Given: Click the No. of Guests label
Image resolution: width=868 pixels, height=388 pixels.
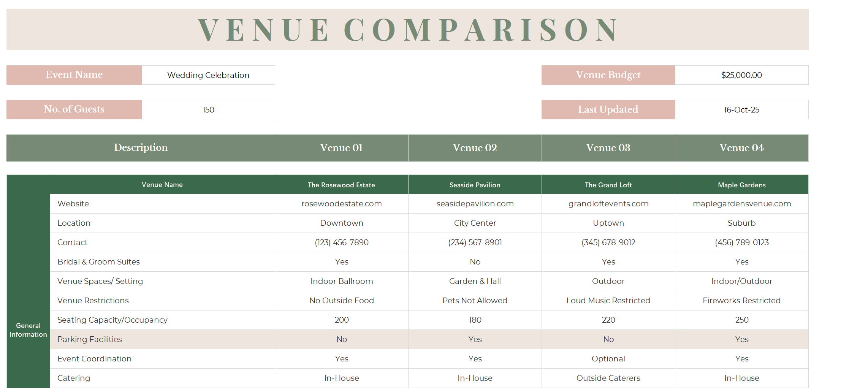Looking at the screenshot, I should 74,109.
